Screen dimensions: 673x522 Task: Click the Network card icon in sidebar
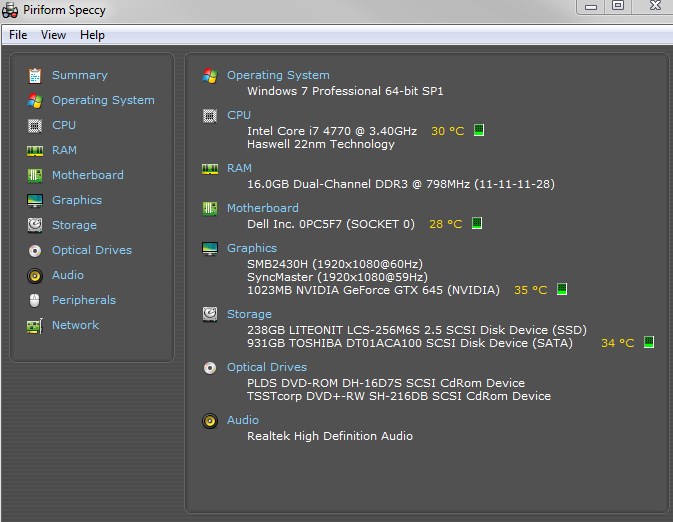[x=35, y=326]
